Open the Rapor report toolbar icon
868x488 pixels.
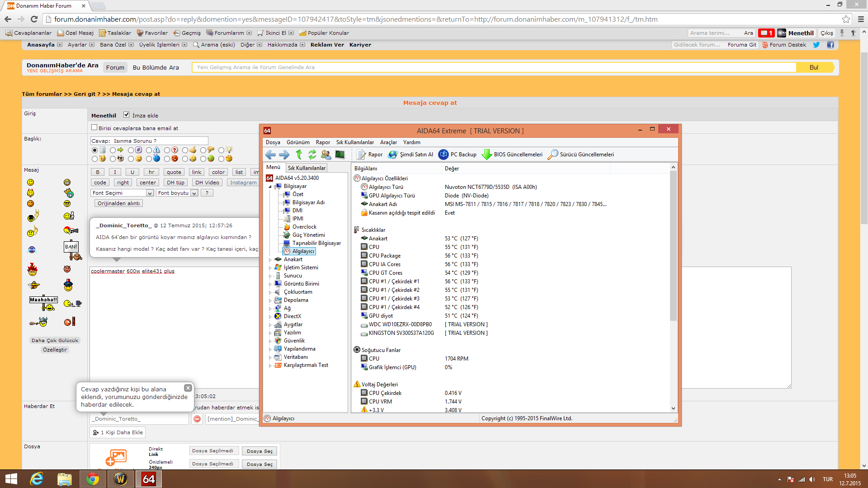(x=361, y=155)
